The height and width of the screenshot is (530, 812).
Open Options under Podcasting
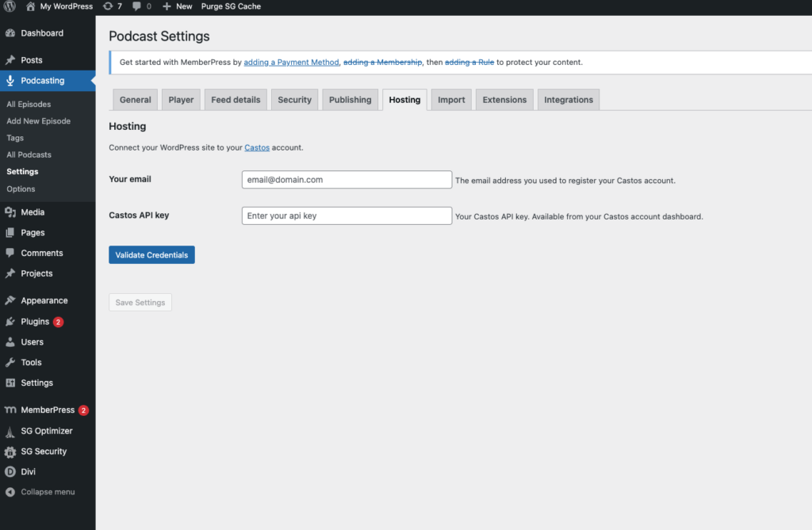21,189
